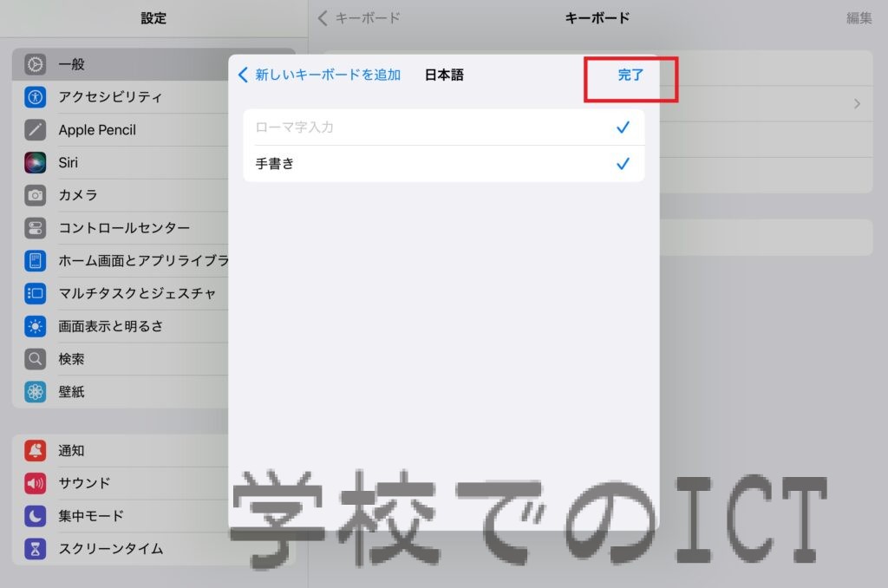Select Apple Pencil in sidebar
Screen dimensions: 888x588
[x=97, y=130]
